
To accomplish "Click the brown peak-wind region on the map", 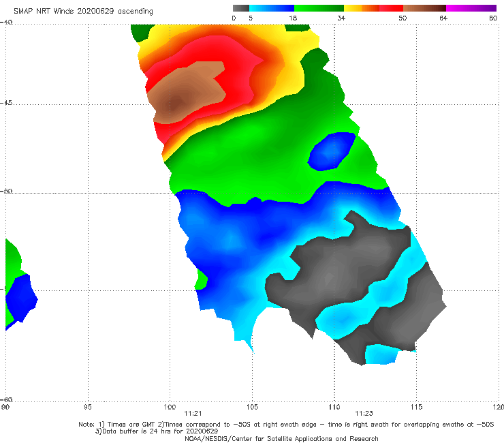I will (x=187, y=93).
